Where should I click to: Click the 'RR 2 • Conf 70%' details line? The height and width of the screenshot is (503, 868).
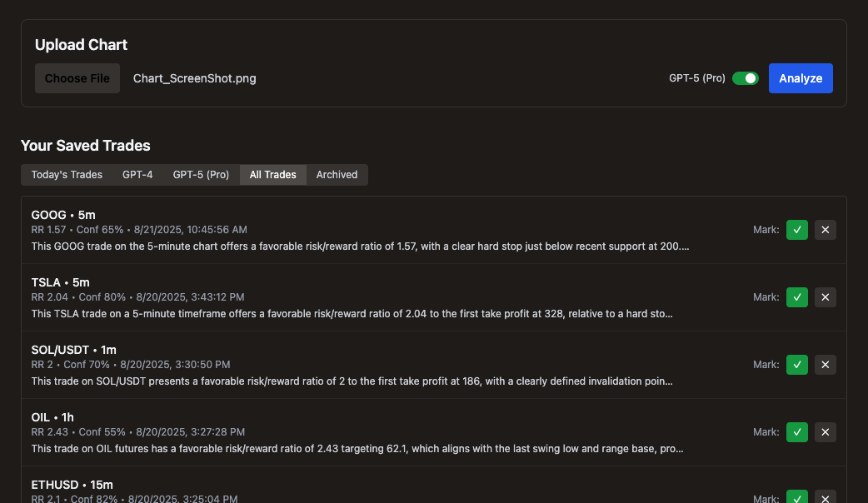pyautogui.click(x=131, y=365)
